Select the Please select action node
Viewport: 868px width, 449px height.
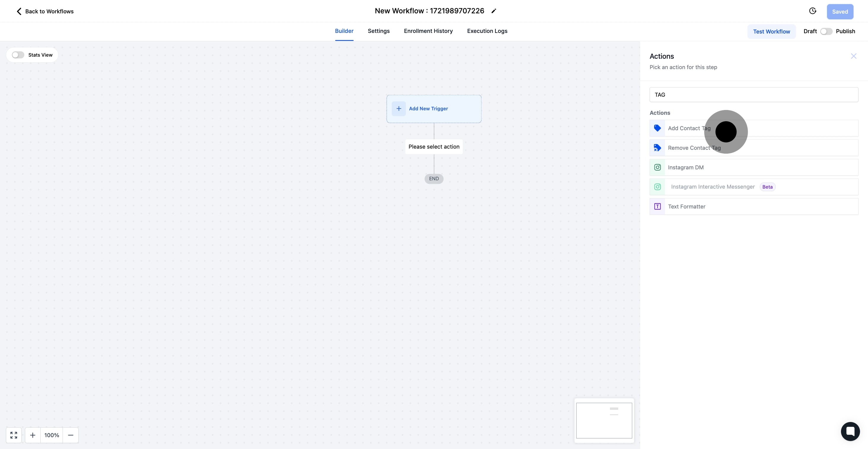click(434, 147)
